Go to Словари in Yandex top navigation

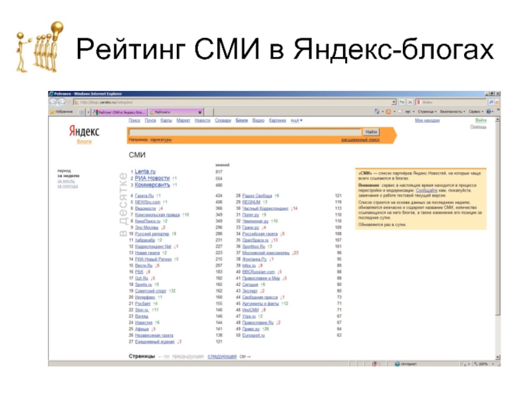223,120
